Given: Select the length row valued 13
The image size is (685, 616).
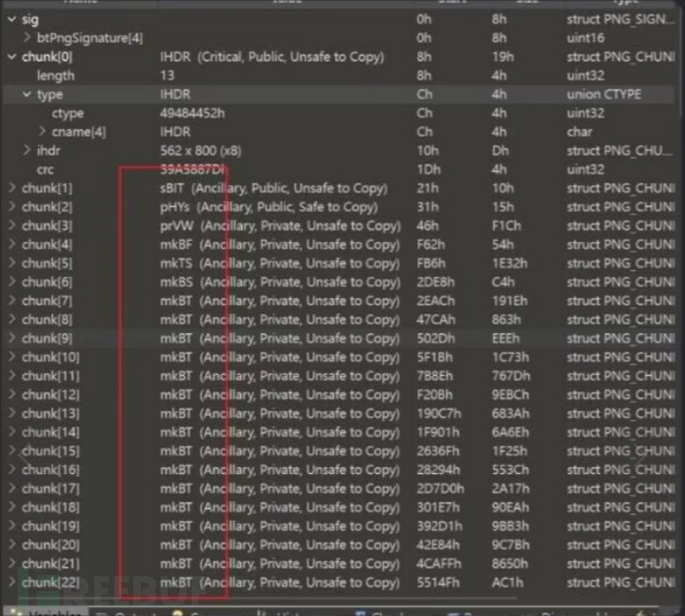Looking at the screenshot, I should coord(56,75).
